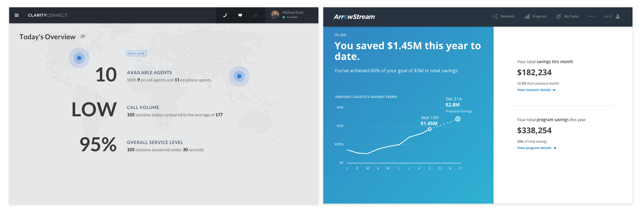Image resolution: width=644 pixels, height=217 pixels.
Task: Click the phone call icon
Action: [225, 15]
